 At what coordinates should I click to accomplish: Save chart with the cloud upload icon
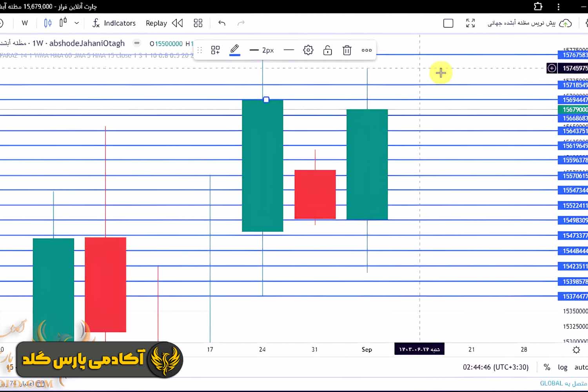(x=565, y=24)
